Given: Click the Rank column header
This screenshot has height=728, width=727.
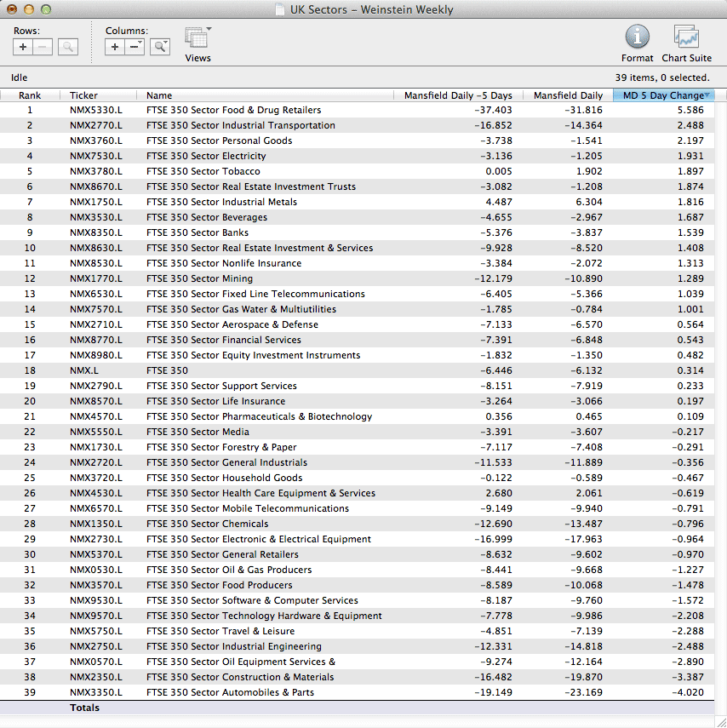Looking at the screenshot, I should click(30, 95).
